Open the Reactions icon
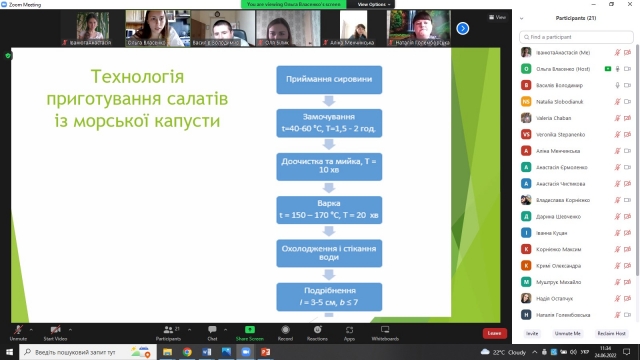This screenshot has width=640, height=360. click(317, 329)
